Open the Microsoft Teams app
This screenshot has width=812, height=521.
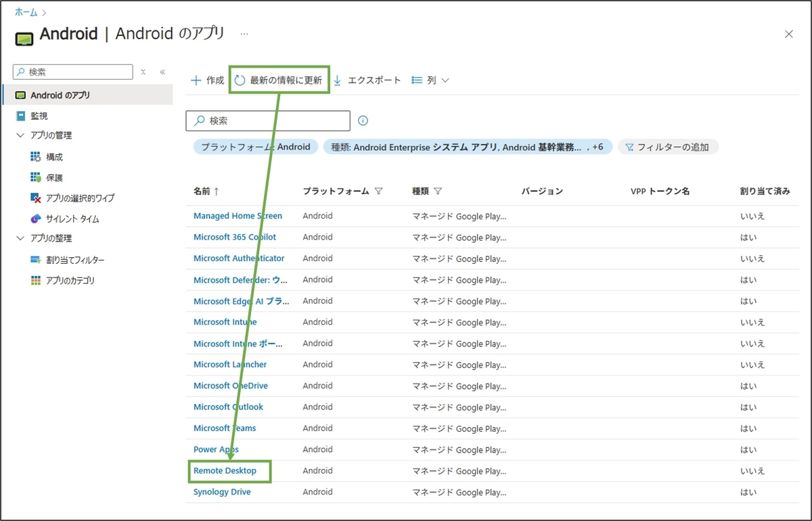(x=225, y=428)
